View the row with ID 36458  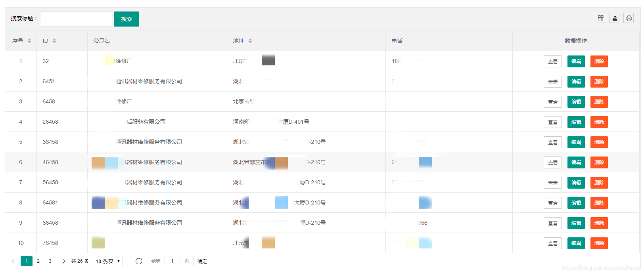click(553, 142)
